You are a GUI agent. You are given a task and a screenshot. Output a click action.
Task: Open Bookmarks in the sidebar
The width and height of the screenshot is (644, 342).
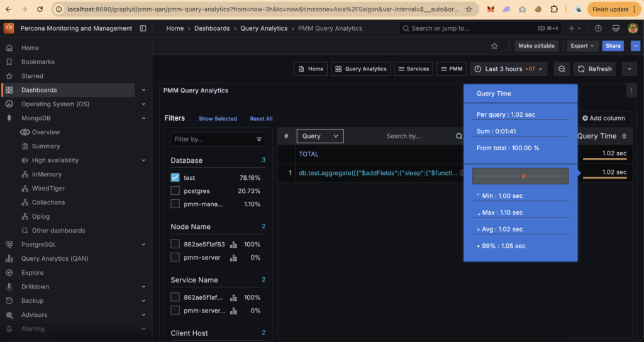pyautogui.click(x=38, y=62)
